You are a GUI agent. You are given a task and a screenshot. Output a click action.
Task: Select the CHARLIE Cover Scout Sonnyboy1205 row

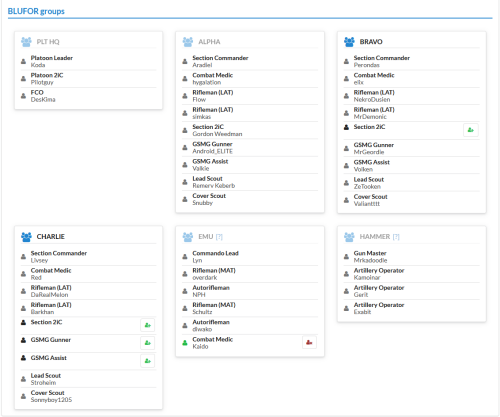click(x=88, y=396)
